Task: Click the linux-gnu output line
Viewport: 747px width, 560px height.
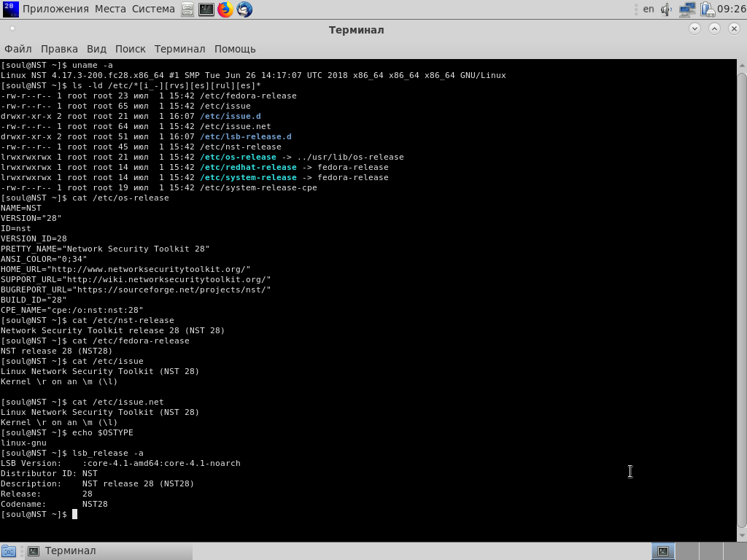Action: 23,443
